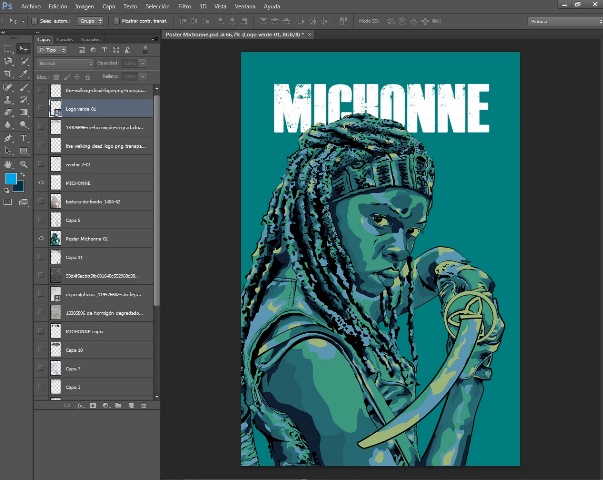
Task: Filter layers by type (T icon)
Action: 104,50
